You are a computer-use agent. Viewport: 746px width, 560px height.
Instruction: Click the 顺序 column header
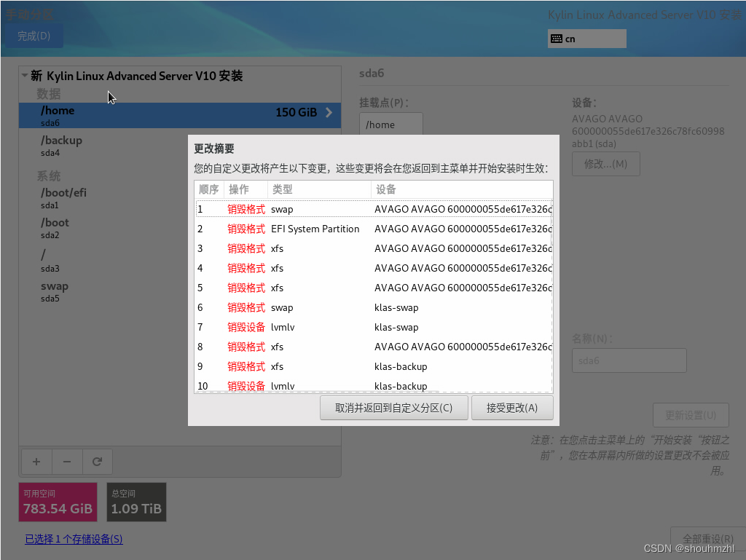(x=209, y=189)
